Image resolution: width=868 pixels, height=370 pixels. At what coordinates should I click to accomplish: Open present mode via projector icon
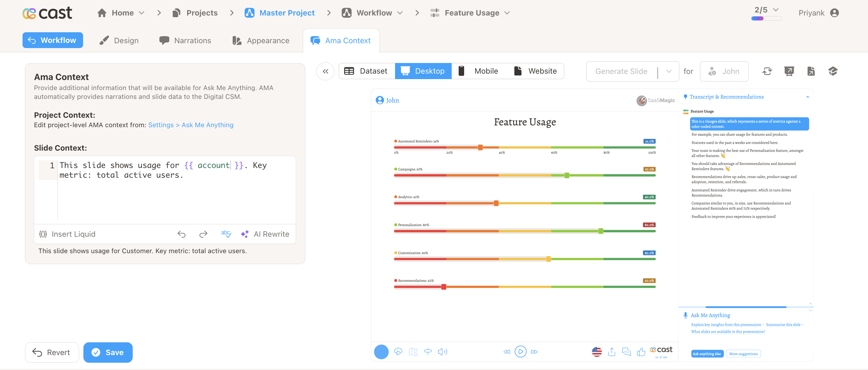789,71
